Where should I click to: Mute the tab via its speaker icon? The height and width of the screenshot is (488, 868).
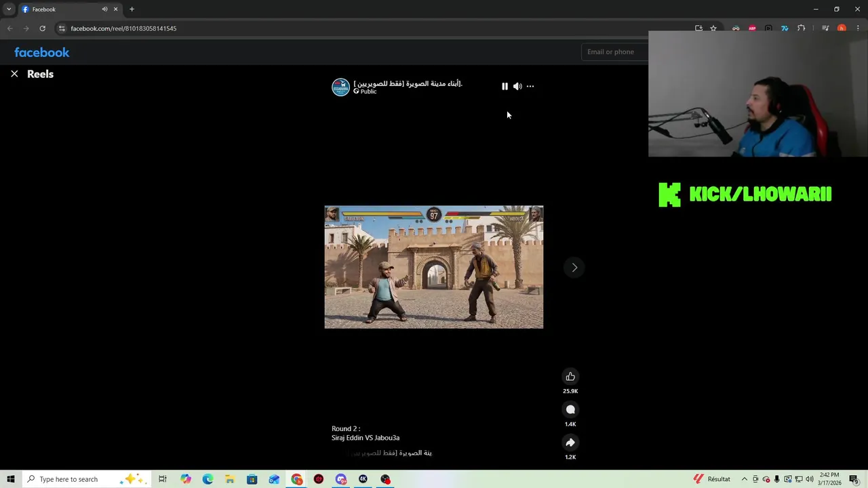pyautogui.click(x=104, y=9)
